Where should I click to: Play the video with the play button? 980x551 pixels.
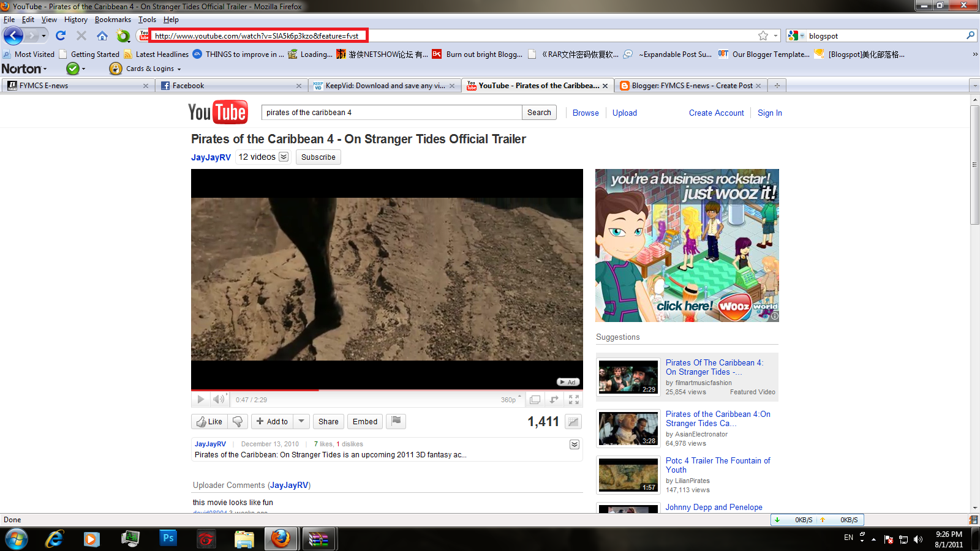coord(200,400)
